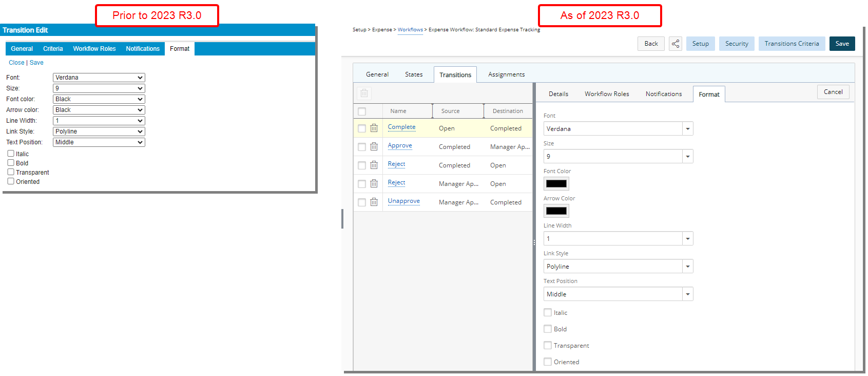
Task: Open Workflow Roles tab in the new transition panel
Action: 607,94
